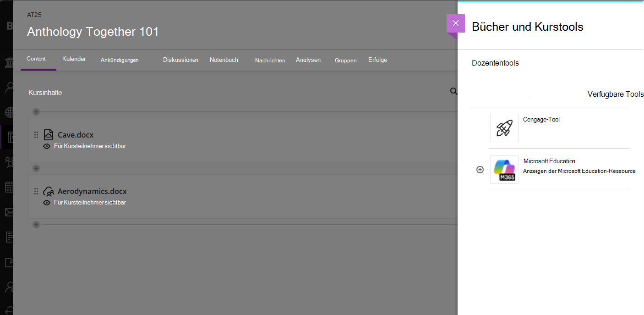This screenshot has width=644, height=315.
Task: Click the 'Bücher und Kurstools' panel title
Action: [x=527, y=27]
